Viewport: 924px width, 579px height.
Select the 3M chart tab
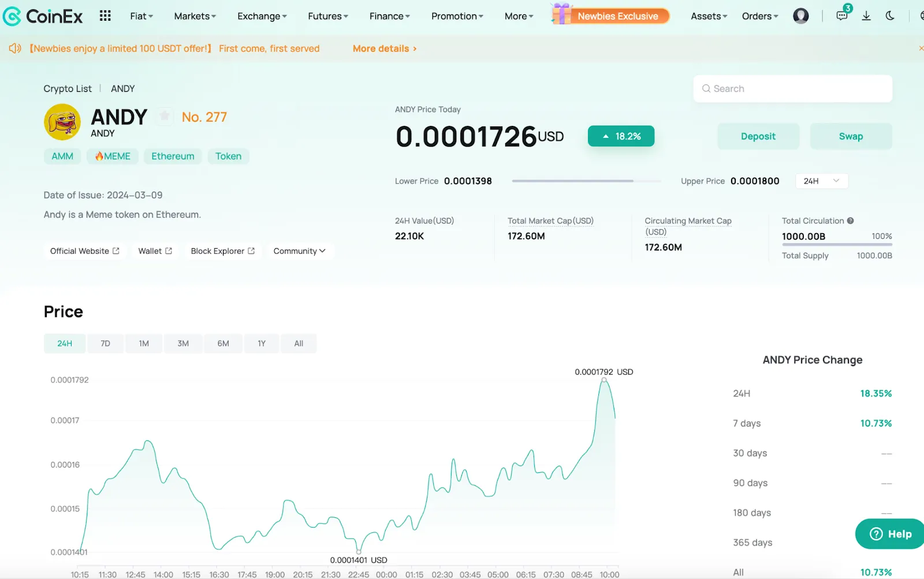click(183, 343)
